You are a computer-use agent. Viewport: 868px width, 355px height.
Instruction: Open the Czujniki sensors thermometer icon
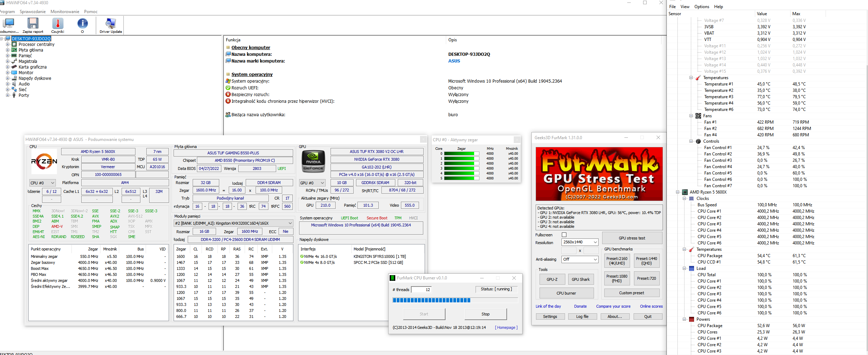pyautogui.click(x=58, y=24)
